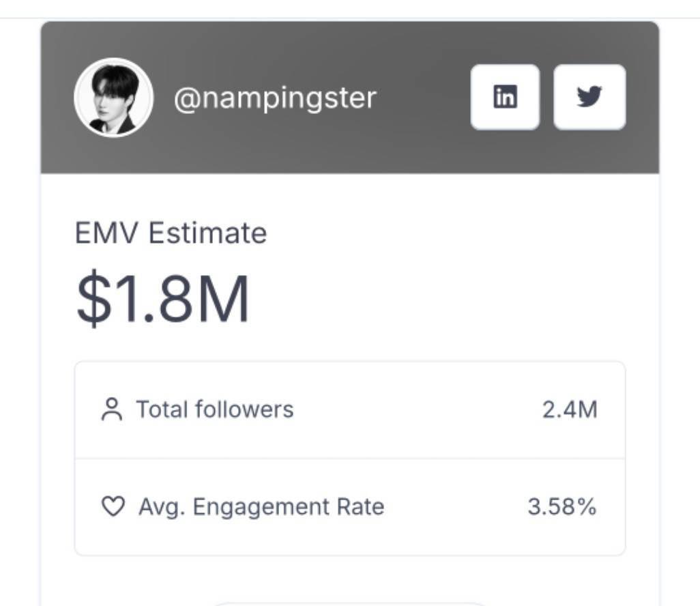Click the LinkedIn share icon
Viewport: 700px width, 606px height.
click(505, 97)
